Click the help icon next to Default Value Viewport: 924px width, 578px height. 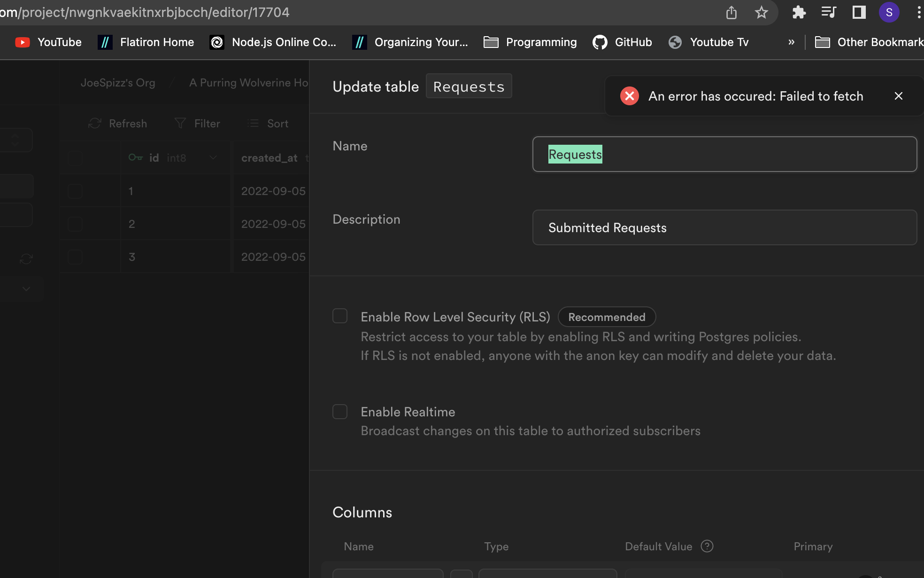(707, 546)
